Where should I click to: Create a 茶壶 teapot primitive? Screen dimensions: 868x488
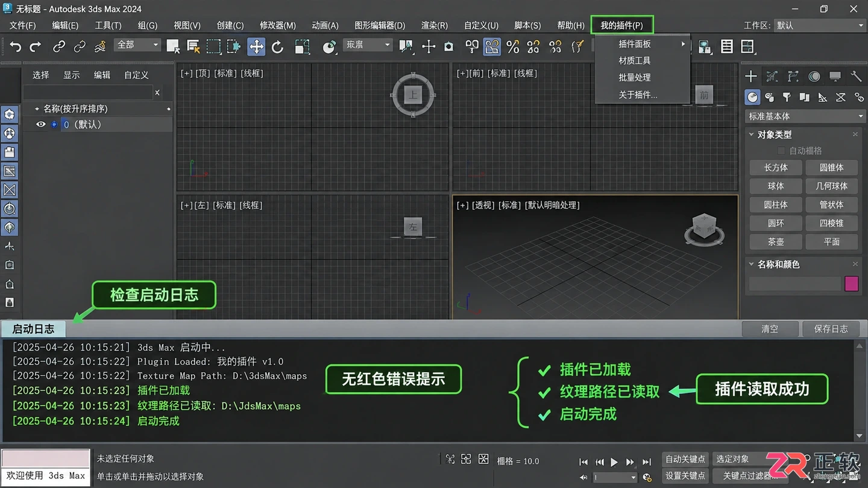[x=776, y=242]
